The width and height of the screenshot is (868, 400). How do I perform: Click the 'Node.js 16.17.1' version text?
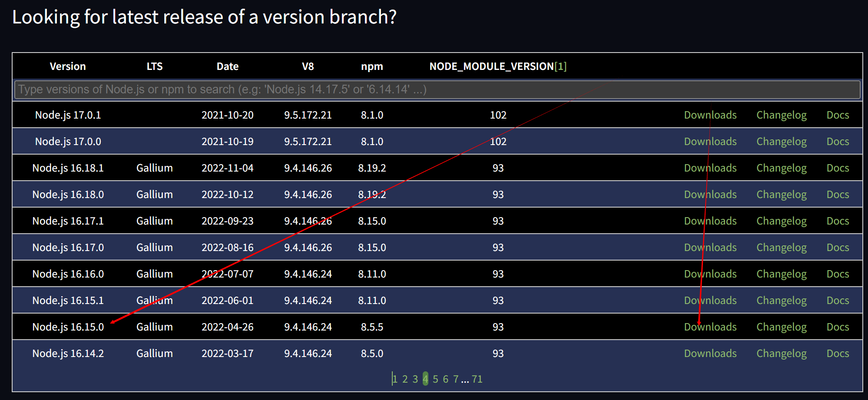(68, 221)
